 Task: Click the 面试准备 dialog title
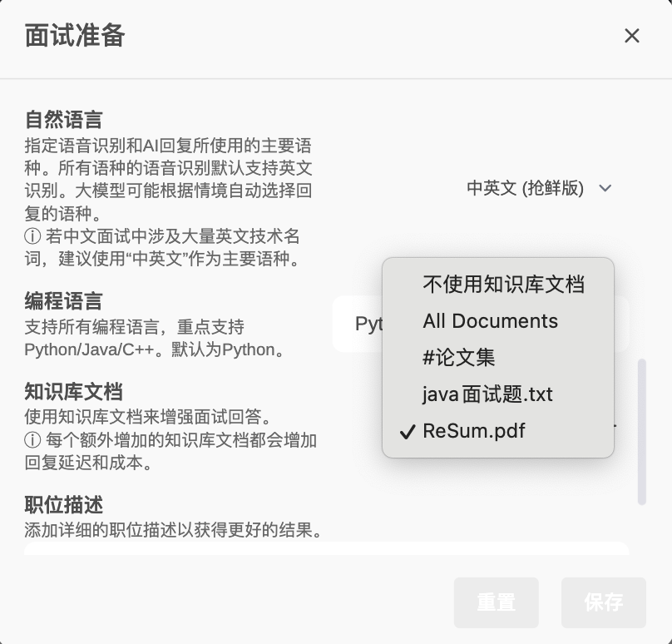click(x=75, y=36)
